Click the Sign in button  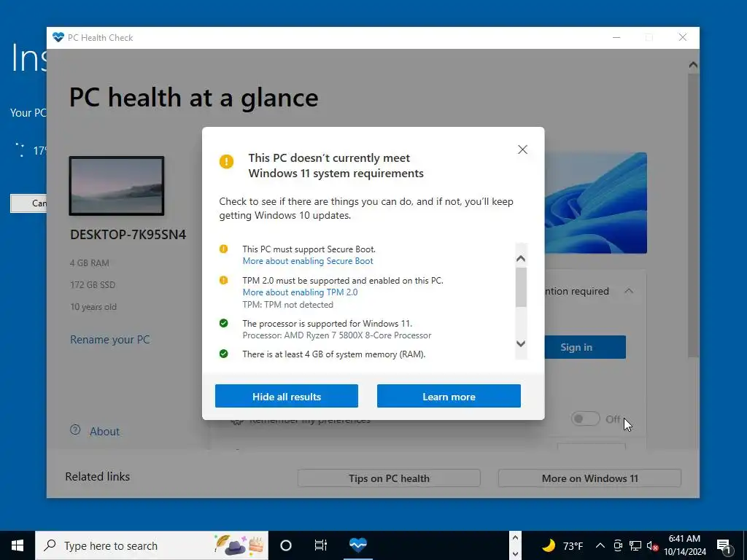pyautogui.click(x=585, y=347)
